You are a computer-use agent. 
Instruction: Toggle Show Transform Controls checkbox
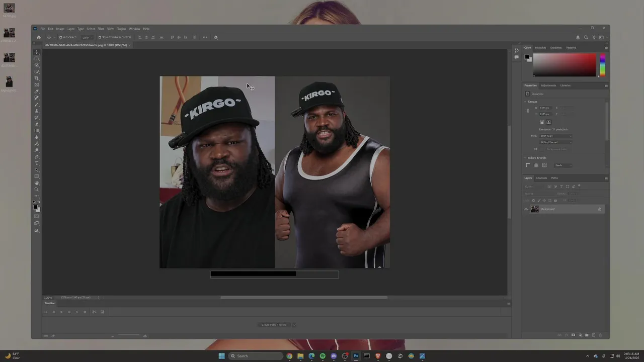[x=100, y=37]
